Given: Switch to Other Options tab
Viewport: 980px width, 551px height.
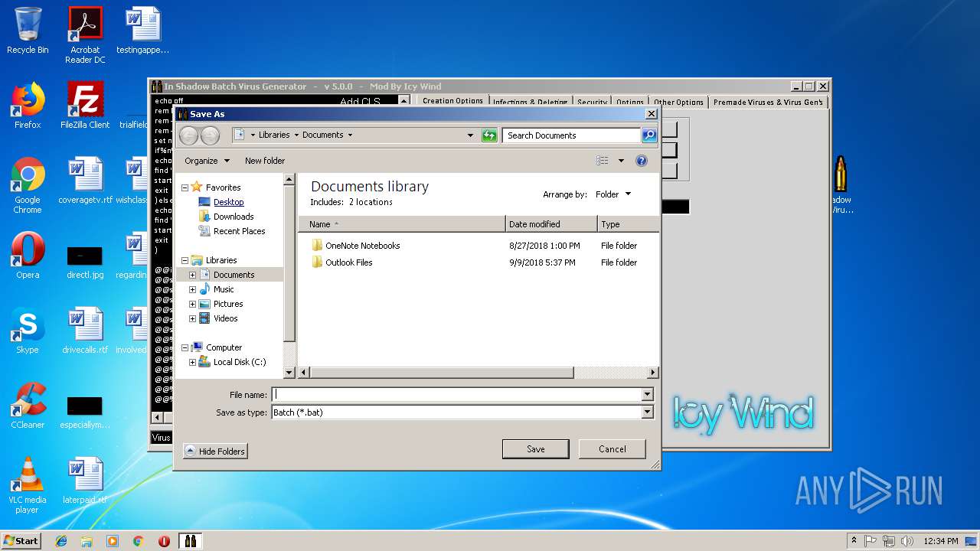Looking at the screenshot, I should tap(678, 102).
